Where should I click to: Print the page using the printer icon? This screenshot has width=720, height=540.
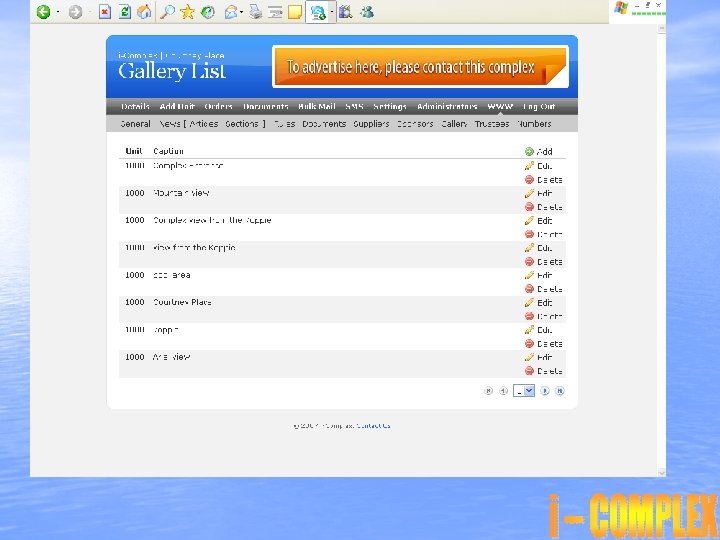coord(255,12)
